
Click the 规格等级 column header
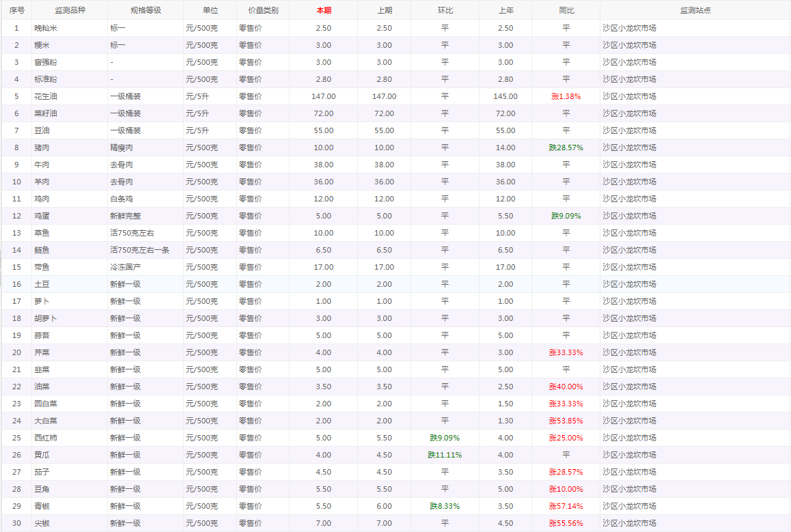145,11
